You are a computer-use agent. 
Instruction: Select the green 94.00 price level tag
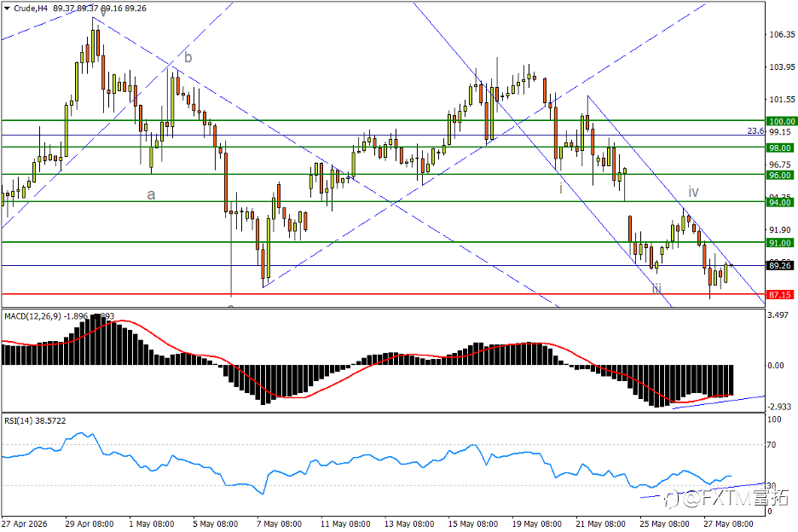[781, 203]
